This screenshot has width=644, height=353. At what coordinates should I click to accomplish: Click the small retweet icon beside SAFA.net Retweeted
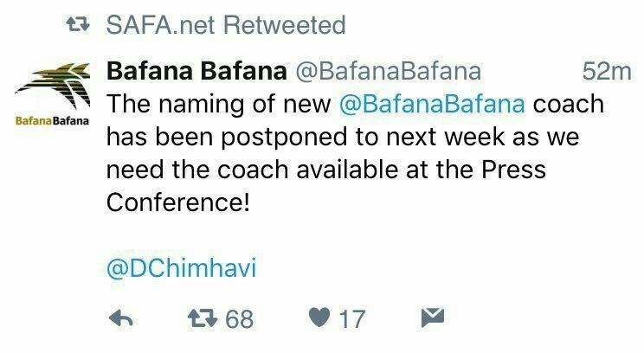pos(80,26)
